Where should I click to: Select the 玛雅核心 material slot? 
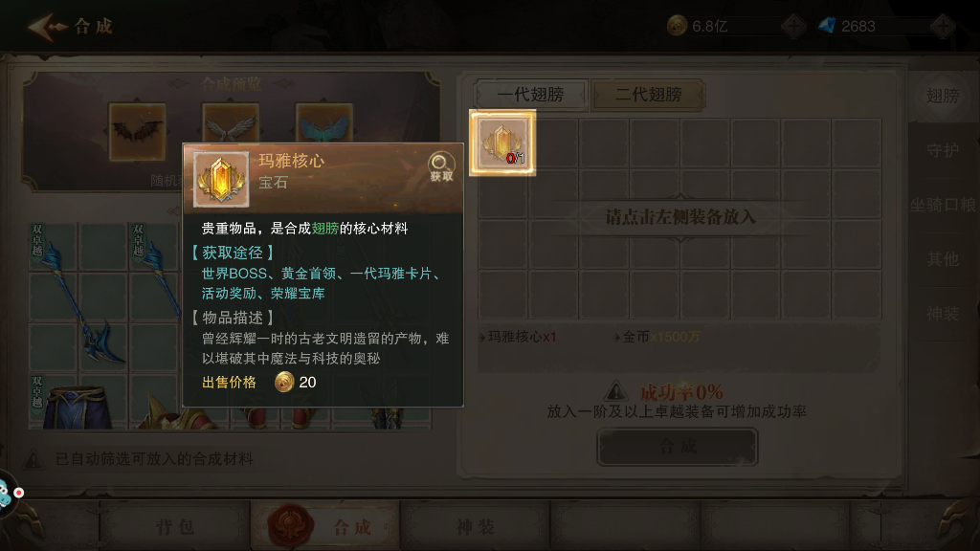point(502,143)
